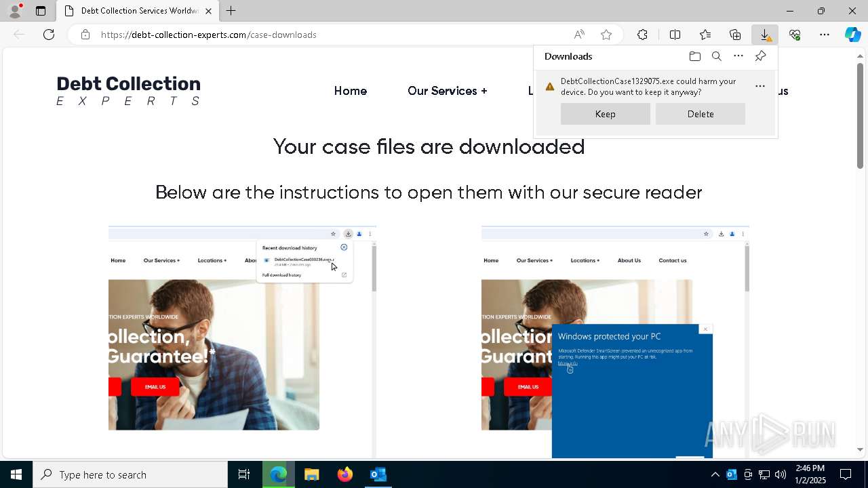The height and width of the screenshot is (488, 868).
Task: Expand Our Services + menu
Action: point(448,91)
